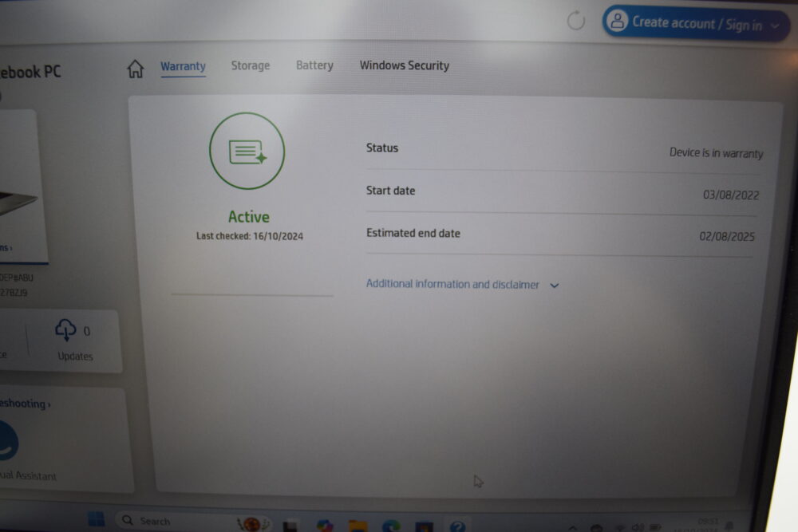Open the Storage tab

tap(251, 65)
